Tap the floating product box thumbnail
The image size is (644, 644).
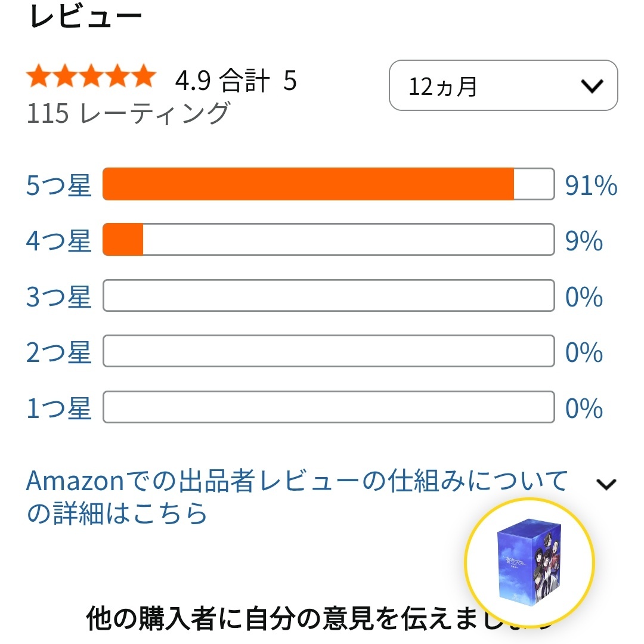pyautogui.click(x=529, y=562)
